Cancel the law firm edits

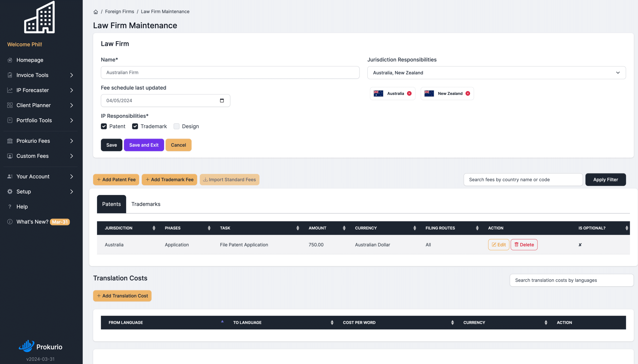[x=178, y=145]
